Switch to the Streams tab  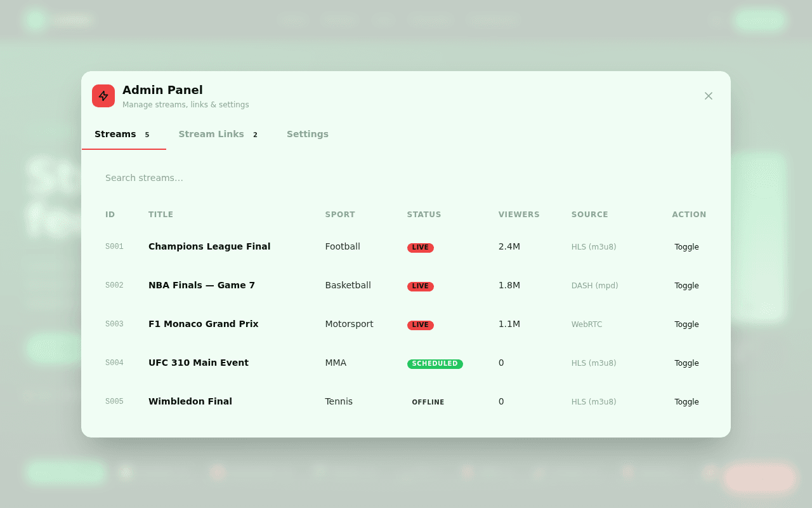coord(124,135)
